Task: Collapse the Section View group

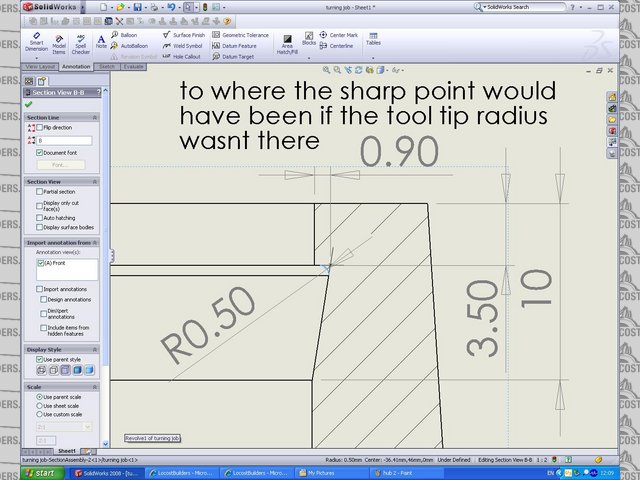Action: tap(95, 182)
